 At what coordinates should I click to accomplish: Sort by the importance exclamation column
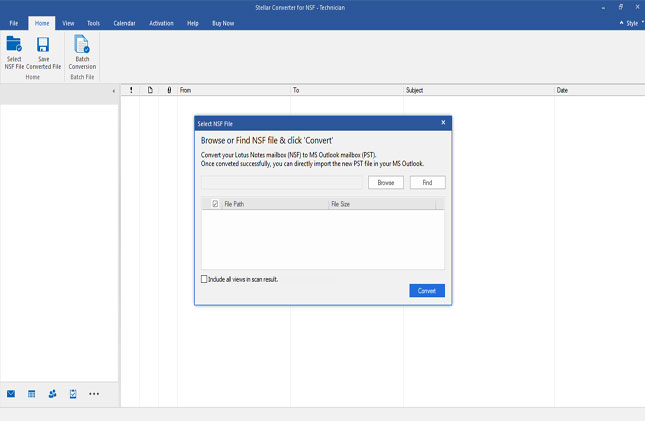click(x=131, y=90)
